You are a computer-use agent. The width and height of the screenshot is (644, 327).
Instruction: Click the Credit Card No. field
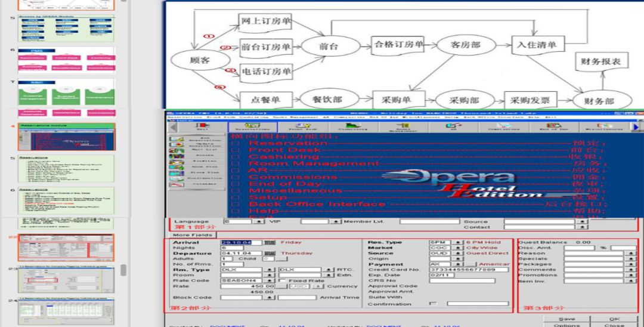pyautogui.click(x=469, y=270)
